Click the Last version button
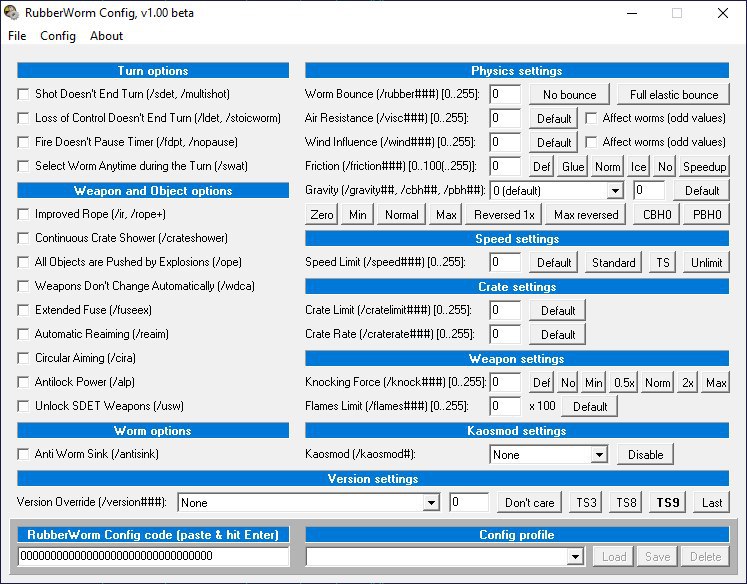Screen dimensions: 747x584 point(711,503)
